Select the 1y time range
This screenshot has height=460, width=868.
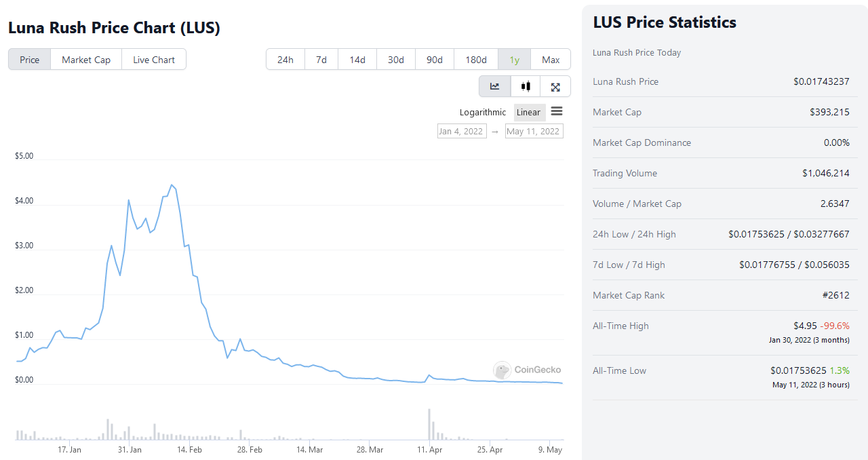point(514,60)
